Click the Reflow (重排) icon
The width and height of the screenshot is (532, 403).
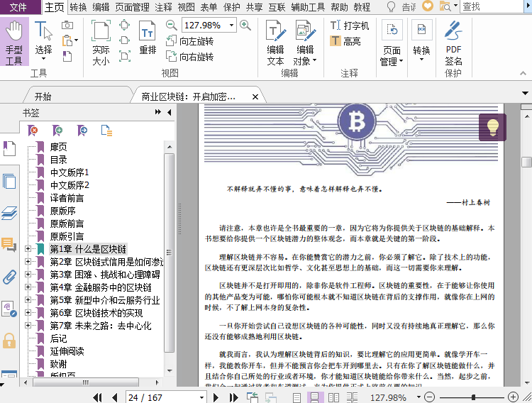[x=148, y=38]
